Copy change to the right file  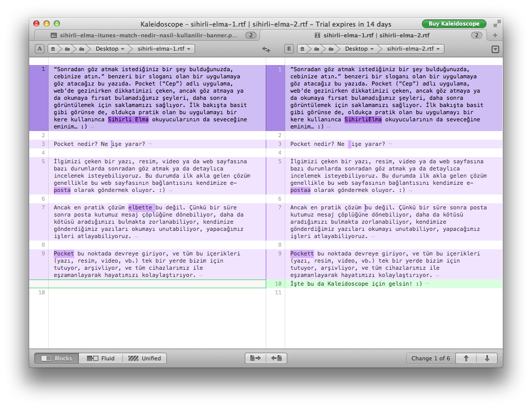click(253, 358)
